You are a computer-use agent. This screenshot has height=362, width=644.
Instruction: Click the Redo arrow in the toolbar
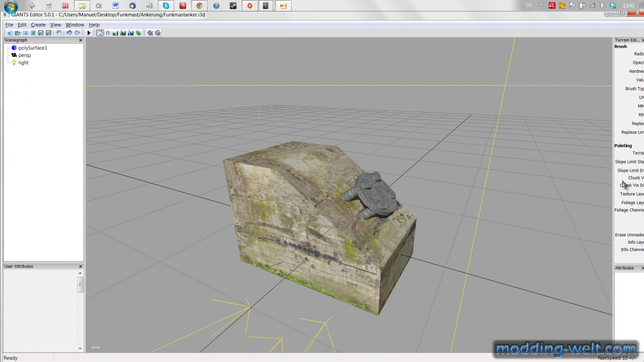pos(77,33)
